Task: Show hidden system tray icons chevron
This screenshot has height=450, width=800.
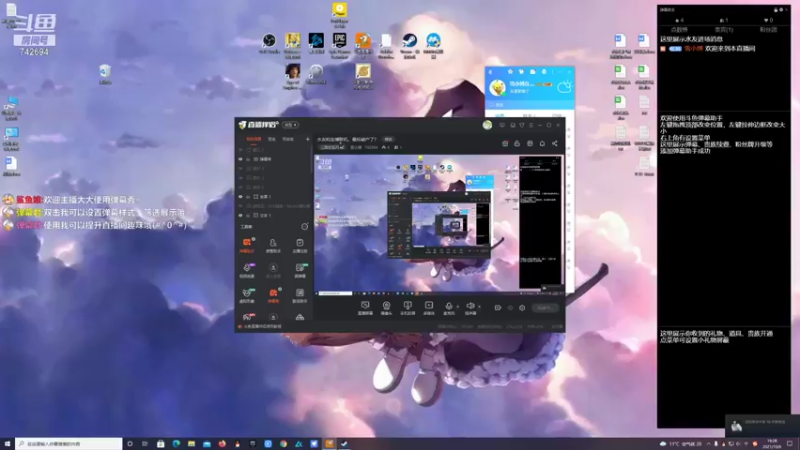Action: tap(708, 444)
